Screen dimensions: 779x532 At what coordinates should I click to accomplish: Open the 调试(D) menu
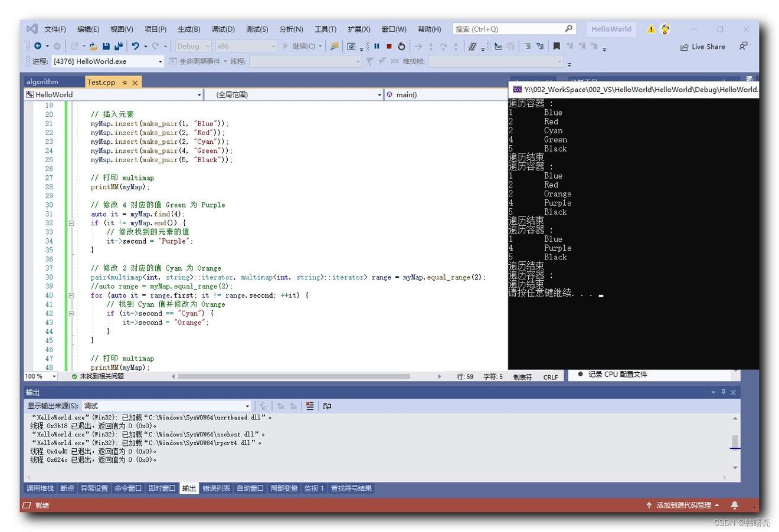coord(223,29)
